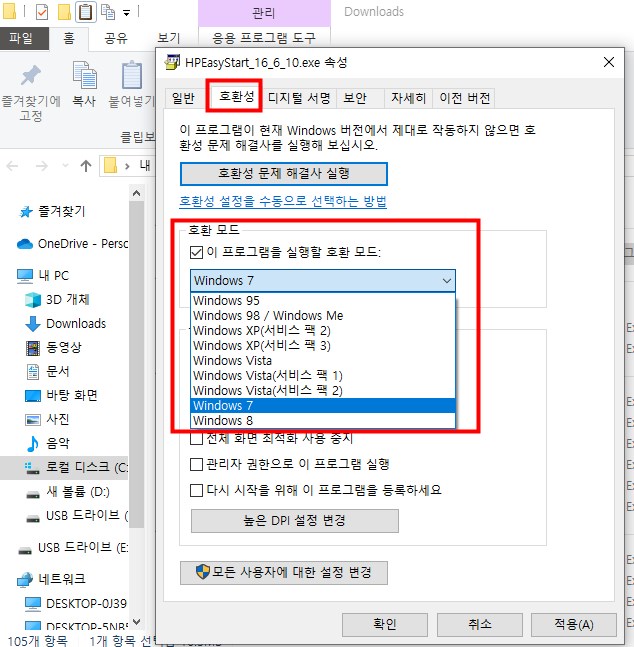Open 사진 folder in sidebar
The height and width of the screenshot is (647, 634).
[47, 419]
